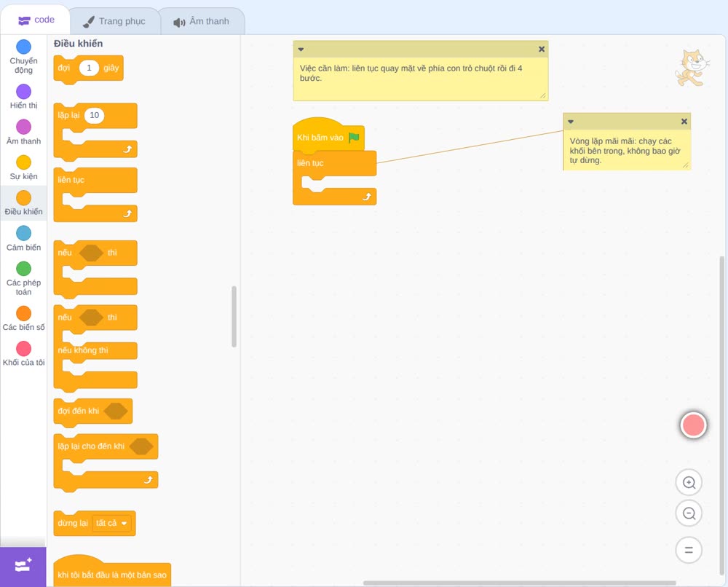Zoom in the workspace
The width and height of the screenshot is (728, 587).
coord(689,483)
